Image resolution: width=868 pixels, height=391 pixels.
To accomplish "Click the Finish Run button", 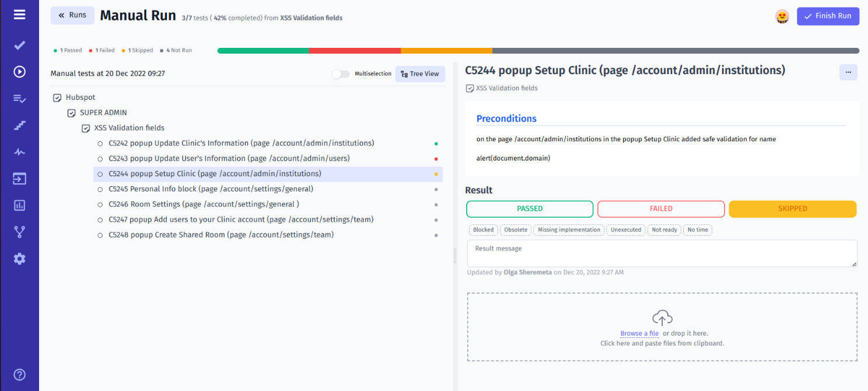I will click(x=828, y=16).
